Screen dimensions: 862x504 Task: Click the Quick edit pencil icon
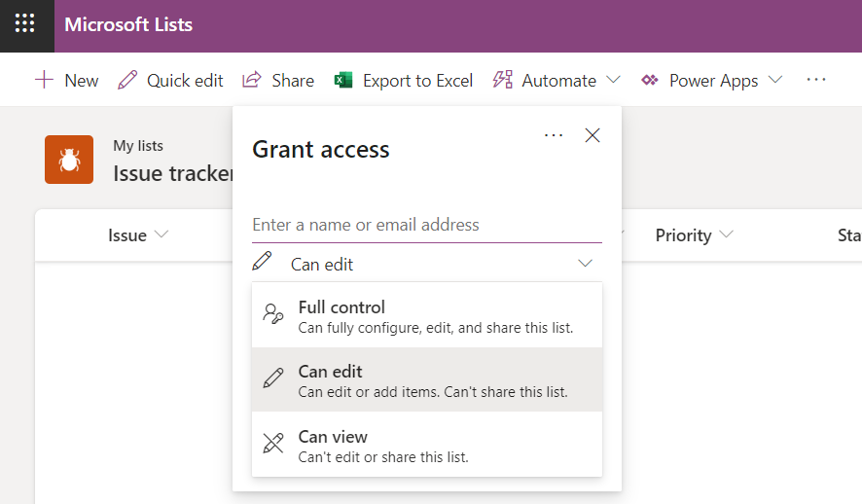pyautogui.click(x=127, y=80)
